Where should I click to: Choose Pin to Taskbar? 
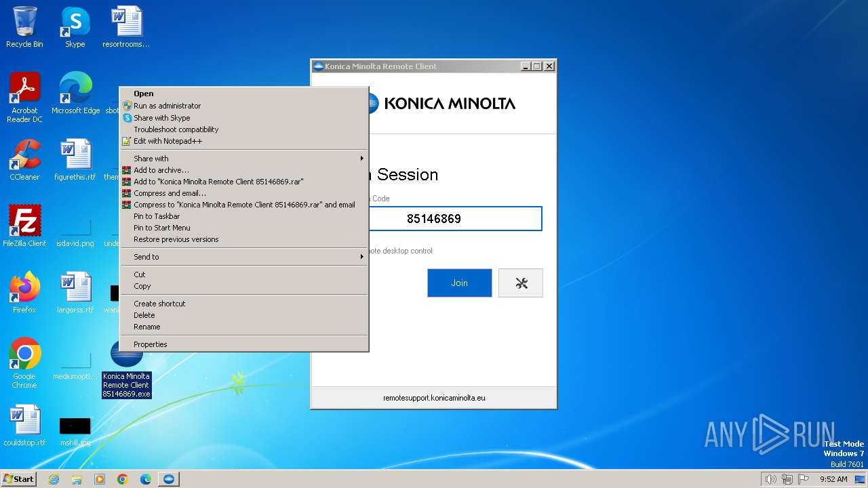(244, 216)
